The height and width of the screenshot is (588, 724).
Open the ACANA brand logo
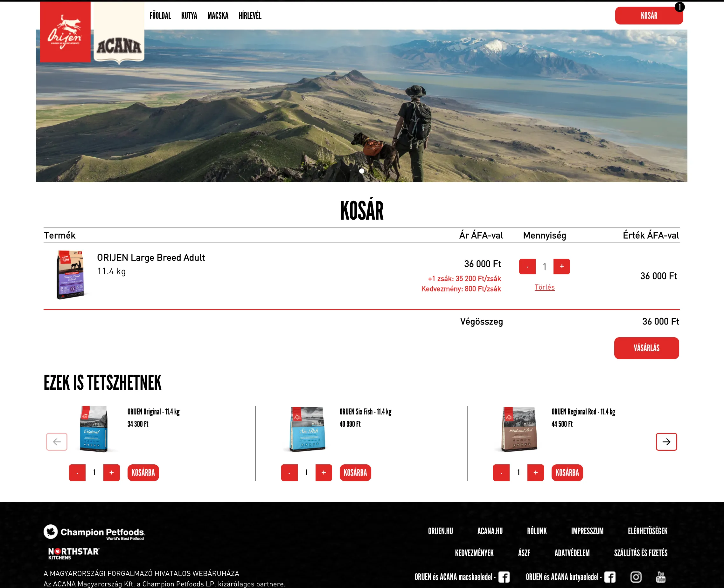coord(119,33)
